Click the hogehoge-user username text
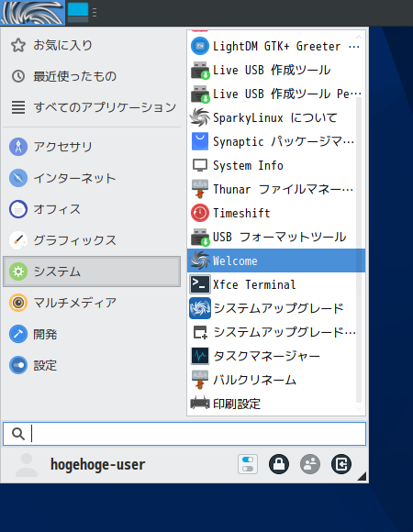The height and width of the screenshot is (532, 413). [97, 464]
